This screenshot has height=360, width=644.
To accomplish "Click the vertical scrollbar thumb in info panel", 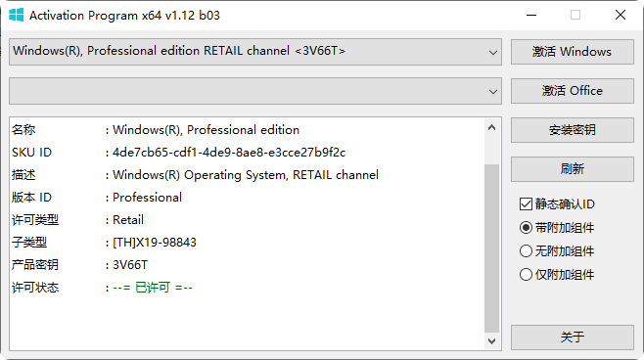I will pyautogui.click(x=491, y=248).
